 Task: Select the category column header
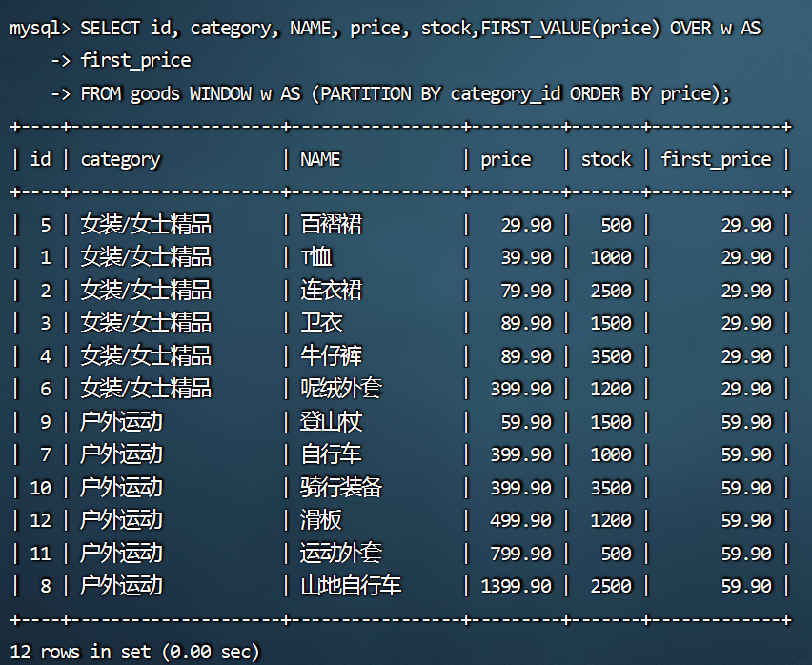(x=120, y=159)
